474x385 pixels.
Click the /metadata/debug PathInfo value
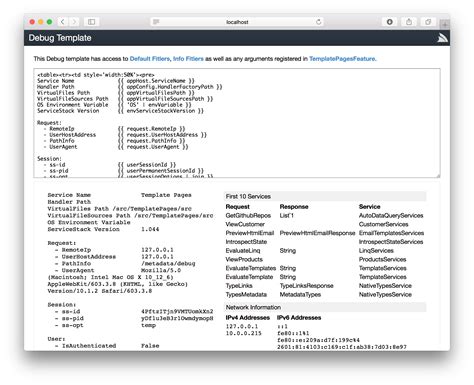(168, 263)
